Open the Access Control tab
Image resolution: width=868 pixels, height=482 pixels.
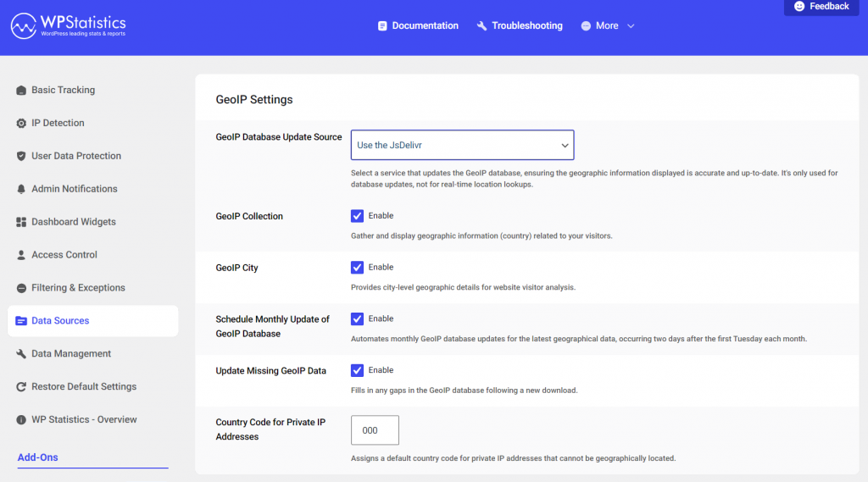93,255
